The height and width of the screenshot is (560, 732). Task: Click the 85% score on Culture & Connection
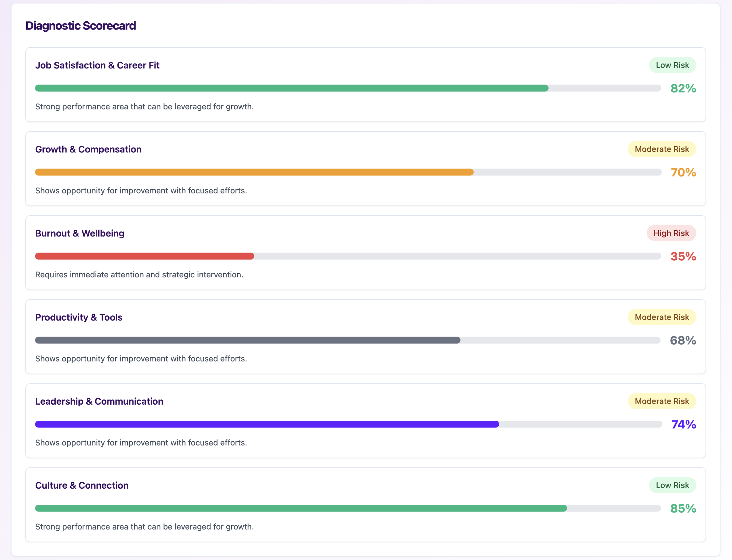(683, 509)
